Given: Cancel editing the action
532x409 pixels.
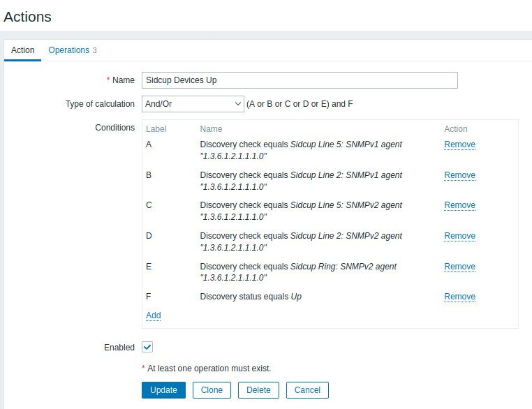Looking at the screenshot, I should pos(307,390).
